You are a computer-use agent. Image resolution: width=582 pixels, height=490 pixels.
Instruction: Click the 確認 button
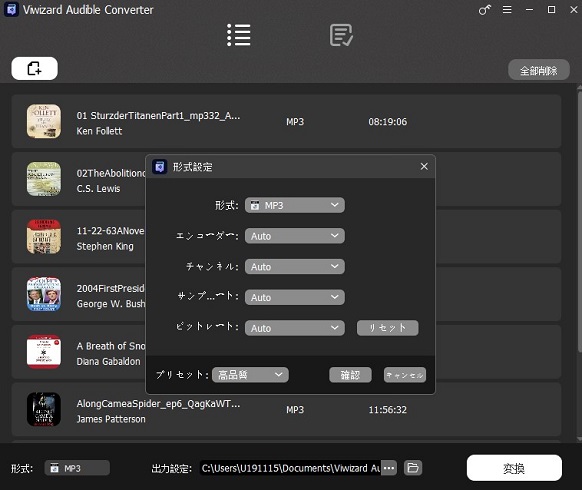click(x=350, y=375)
